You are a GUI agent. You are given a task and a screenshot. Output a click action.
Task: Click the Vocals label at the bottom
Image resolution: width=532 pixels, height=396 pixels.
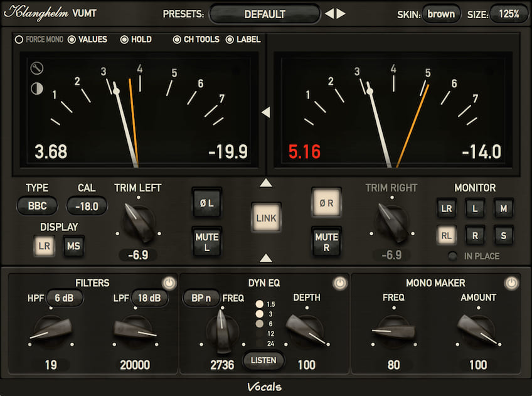(x=264, y=387)
